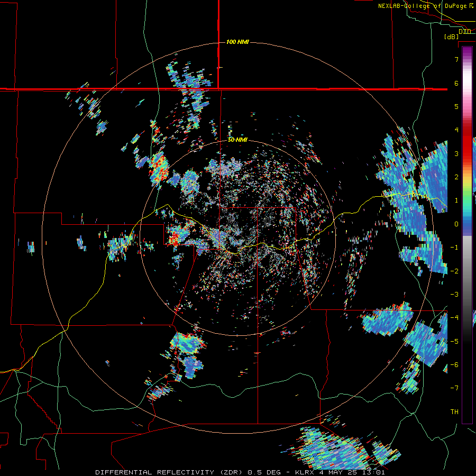476x476 pixels.
Task: Click the positive "7" color scale label
Action: tap(456, 59)
